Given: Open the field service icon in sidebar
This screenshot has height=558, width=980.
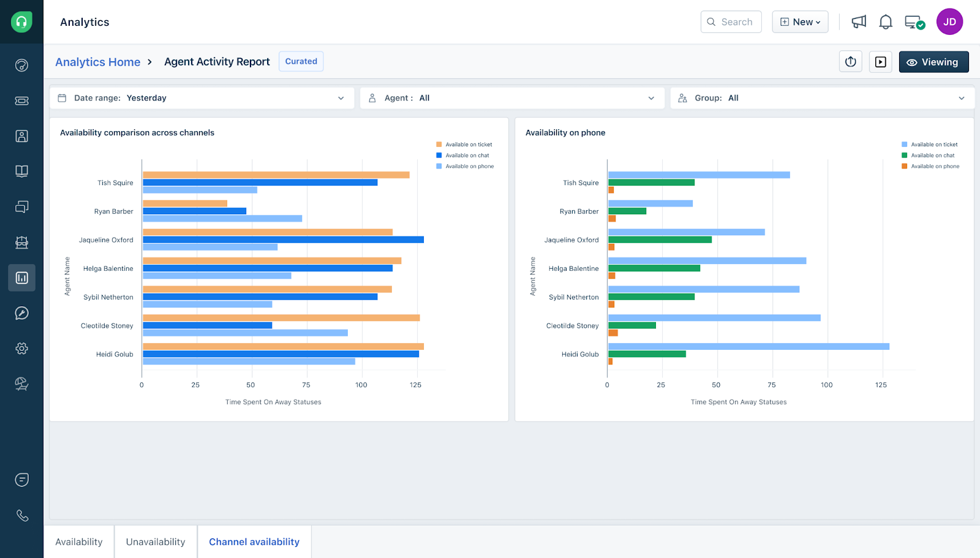Looking at the screenshot, I should [21, 243].
